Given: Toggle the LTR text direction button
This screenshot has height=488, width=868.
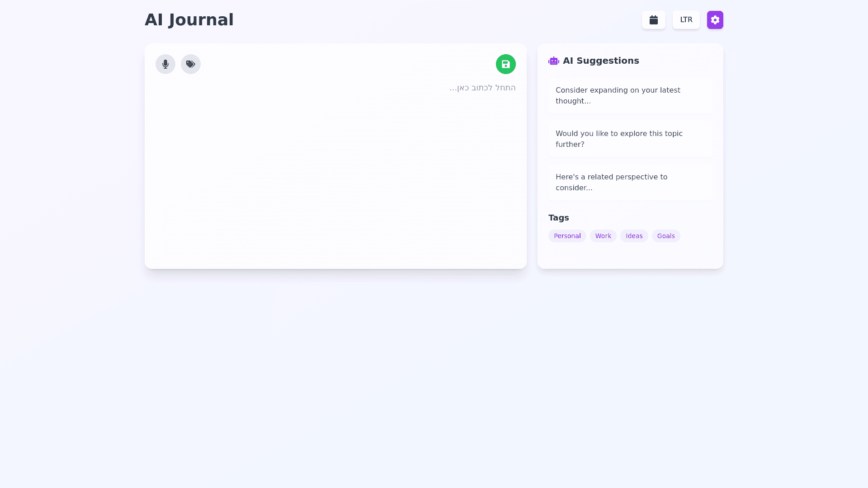Looking at the screenshot, I should click(x=686, y=20).
